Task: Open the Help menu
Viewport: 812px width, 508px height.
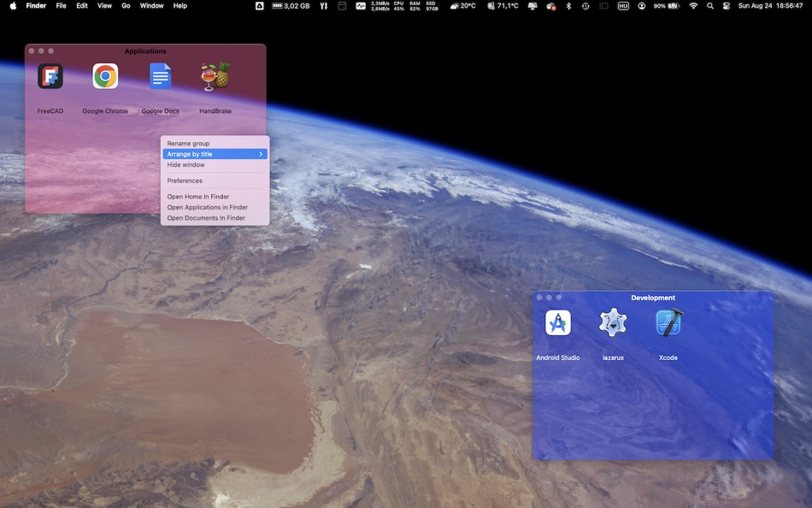Action: [180, 6]
